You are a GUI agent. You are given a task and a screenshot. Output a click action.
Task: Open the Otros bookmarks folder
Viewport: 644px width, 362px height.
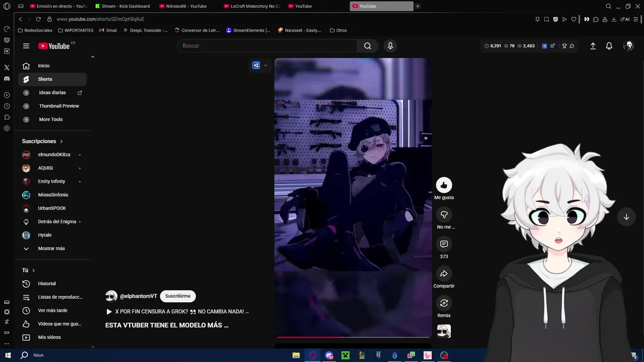tap(338, 30)
